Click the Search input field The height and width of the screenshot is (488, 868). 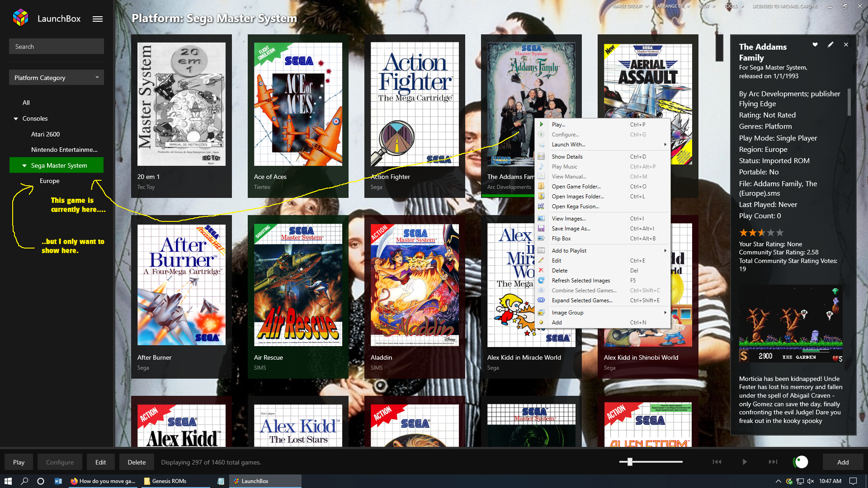57,46
